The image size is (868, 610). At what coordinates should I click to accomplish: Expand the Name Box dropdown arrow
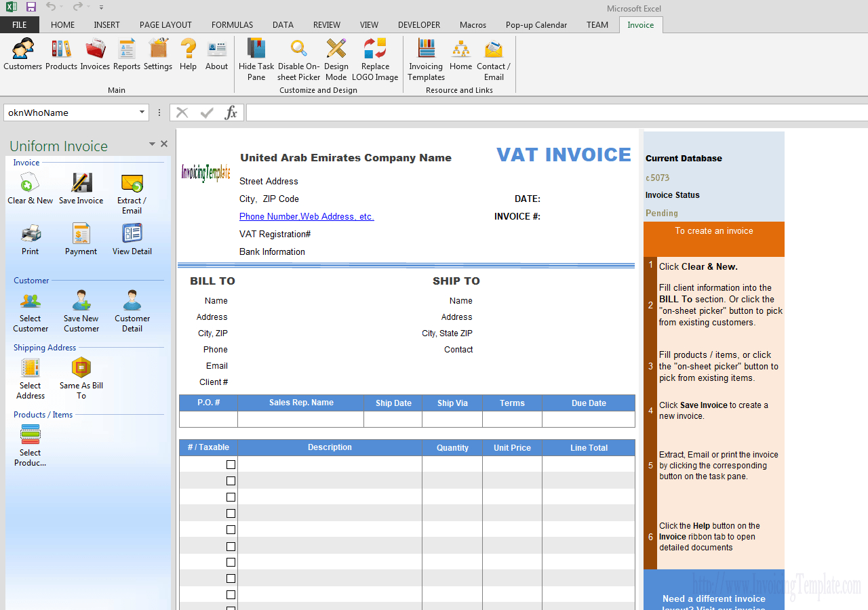point(142,113)
